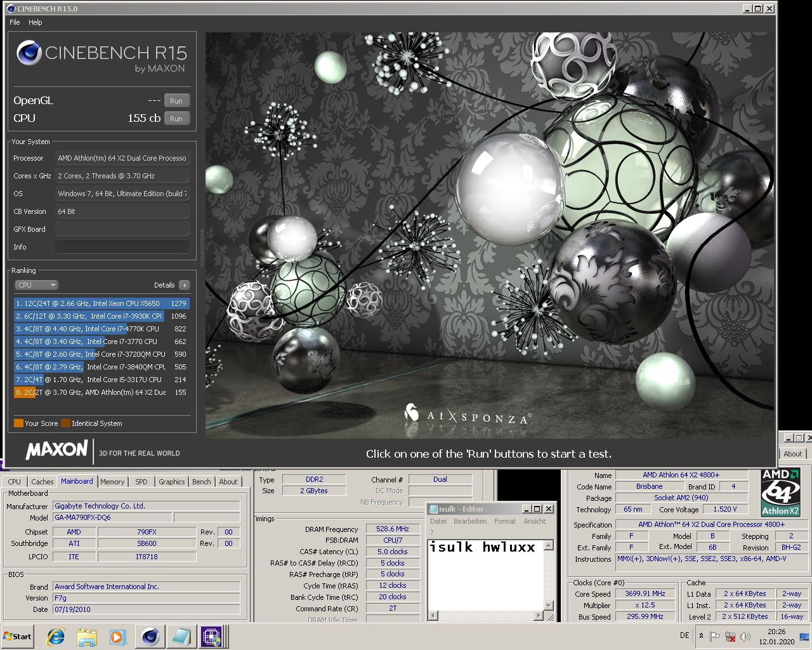Click CPU-Z Core Speed value 3699.91 MHz
Viewport: 812px width, 650px height.
(x=645, y=594)
